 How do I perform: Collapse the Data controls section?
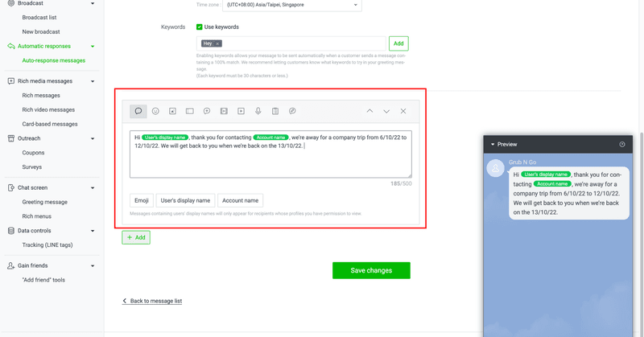coord(93,231)
